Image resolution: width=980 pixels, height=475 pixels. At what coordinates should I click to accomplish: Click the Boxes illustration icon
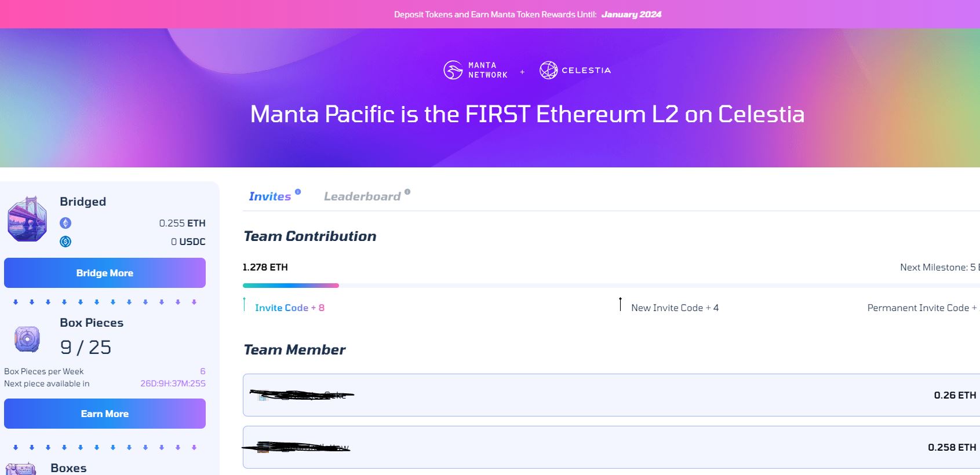point(21,469)
